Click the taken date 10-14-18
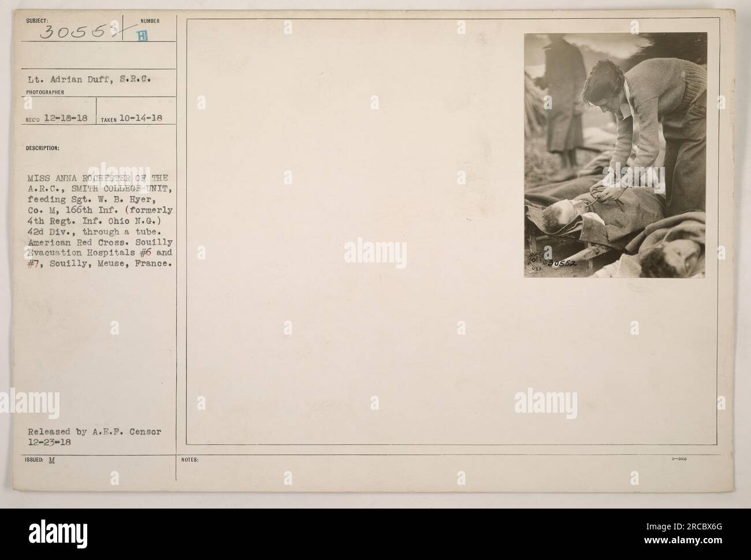Image resolution: width=751 pixels, height=560 pixels. (140, 118)
